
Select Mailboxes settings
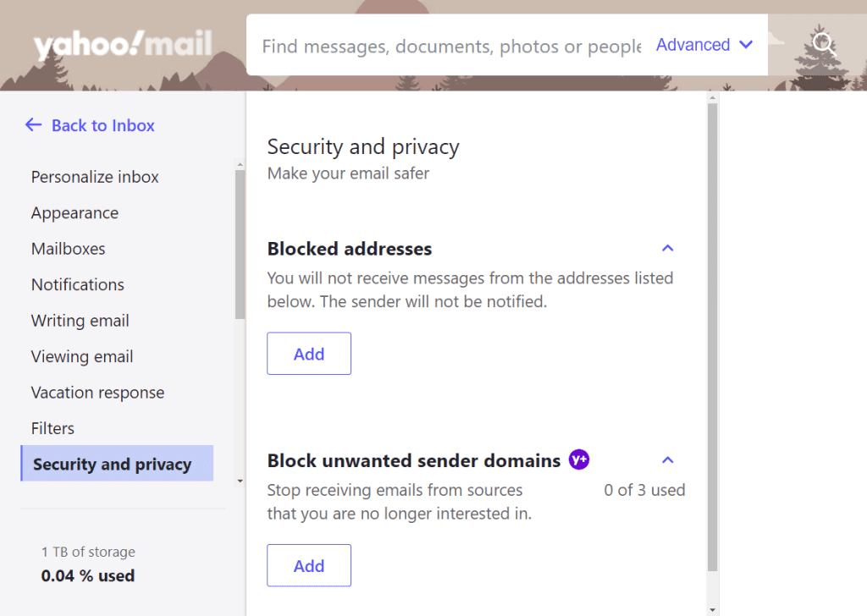(x=68, y=249)
